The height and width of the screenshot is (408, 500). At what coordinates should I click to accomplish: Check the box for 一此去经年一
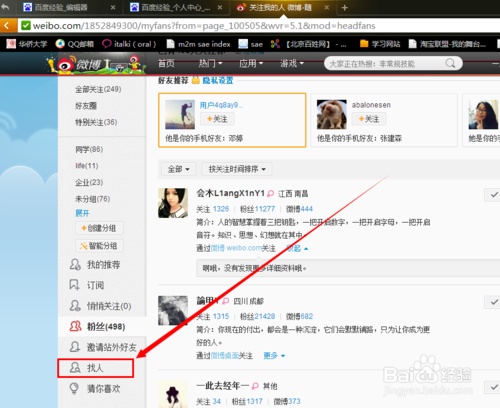tap(493, 387)
